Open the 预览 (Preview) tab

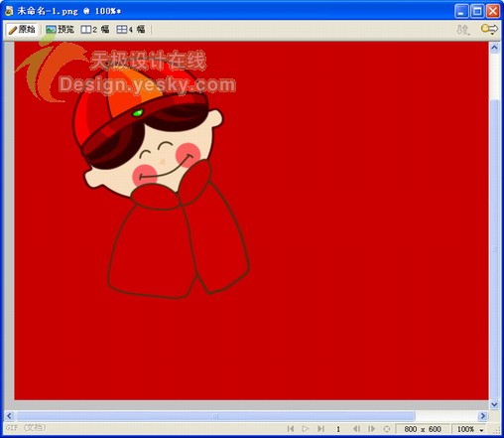[x=60, y=30]
